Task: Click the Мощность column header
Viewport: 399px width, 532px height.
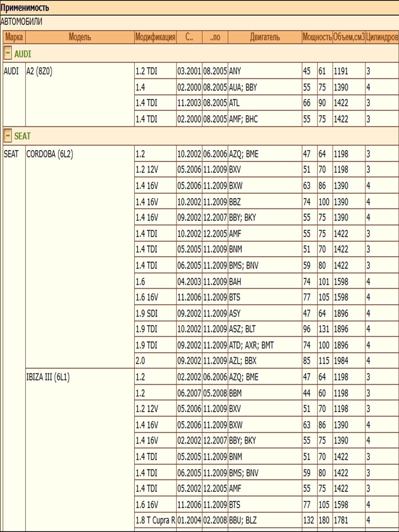Action: [x=317, y=37]
